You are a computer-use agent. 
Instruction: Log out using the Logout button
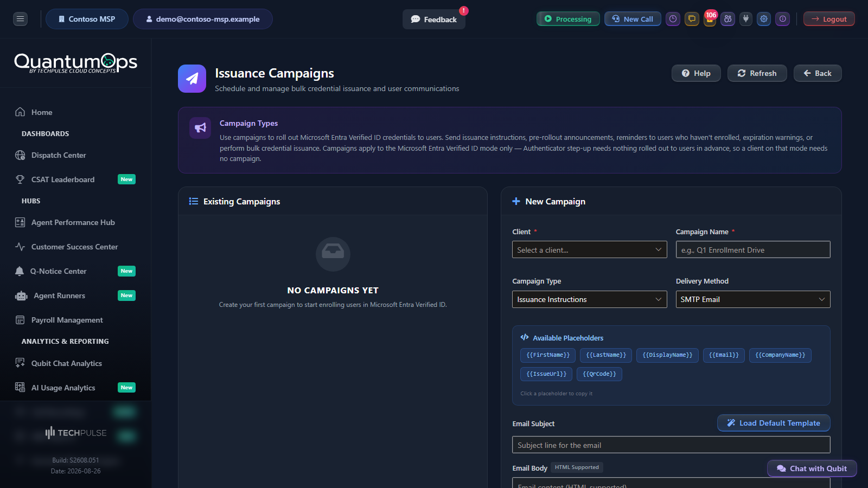829,19
